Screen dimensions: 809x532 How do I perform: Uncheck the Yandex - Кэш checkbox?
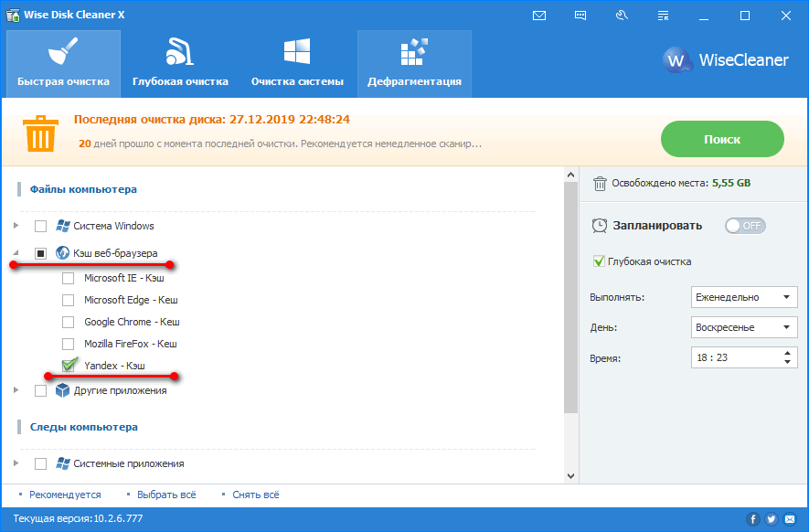[69, 366]
